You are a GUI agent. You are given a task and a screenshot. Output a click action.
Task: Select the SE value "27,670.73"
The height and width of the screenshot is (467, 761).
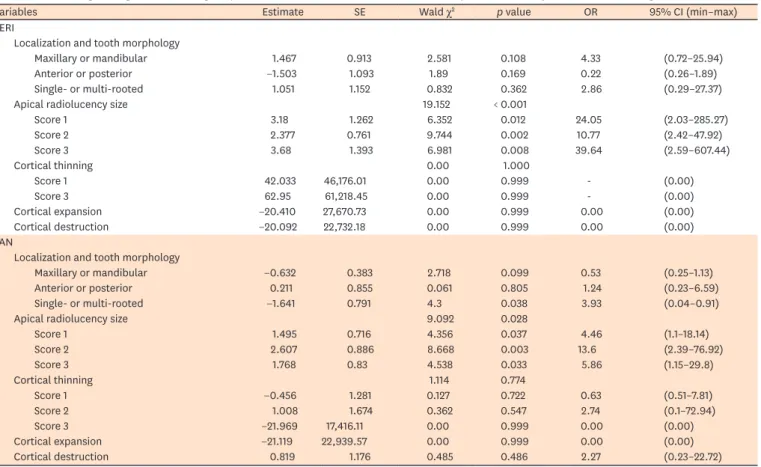[x=345, y=212]
